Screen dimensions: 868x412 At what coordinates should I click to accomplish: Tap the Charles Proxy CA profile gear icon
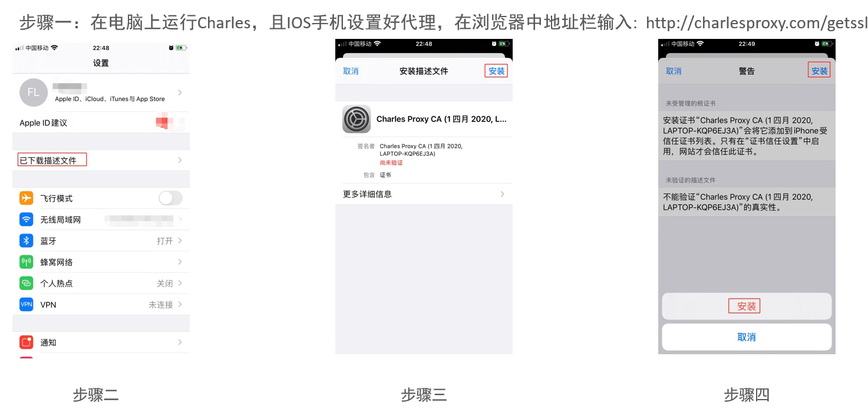[x=357, y=119]
